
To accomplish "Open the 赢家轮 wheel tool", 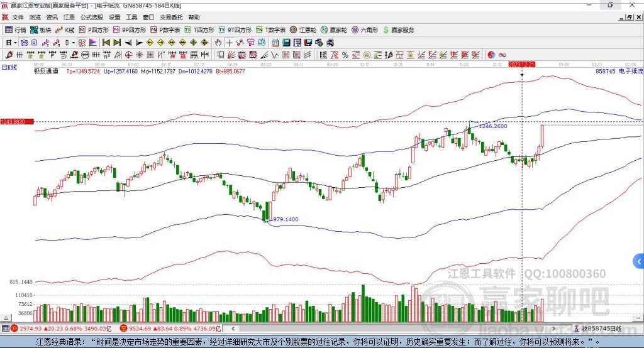I will (x=333, y=30).
